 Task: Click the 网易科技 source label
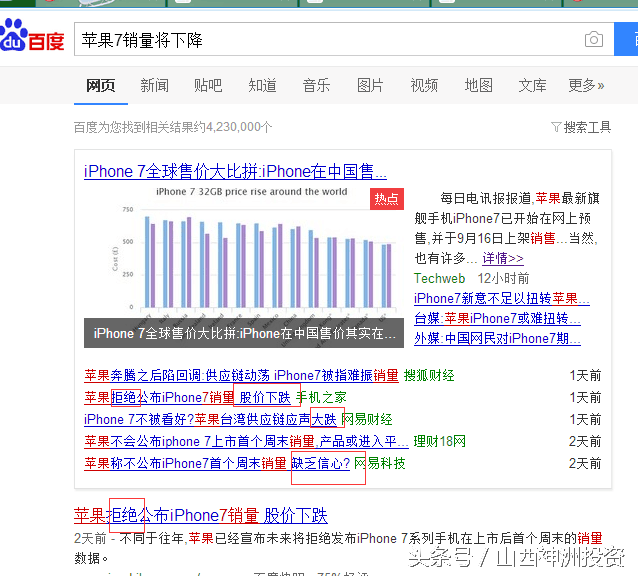(x=380, y=463)
